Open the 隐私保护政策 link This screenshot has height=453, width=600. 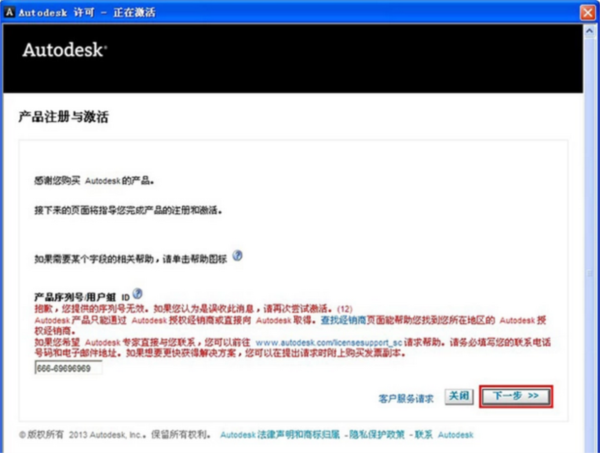[x=377, y=435]
